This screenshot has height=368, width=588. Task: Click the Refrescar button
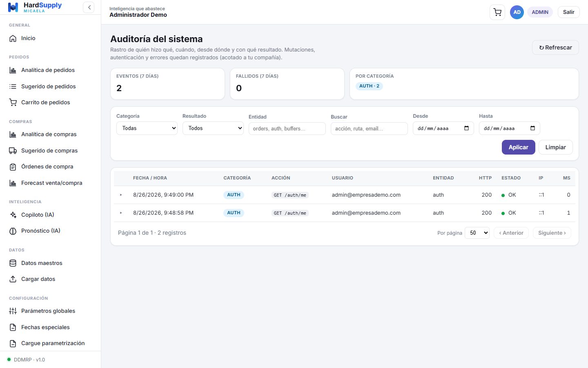coord(555,47)
